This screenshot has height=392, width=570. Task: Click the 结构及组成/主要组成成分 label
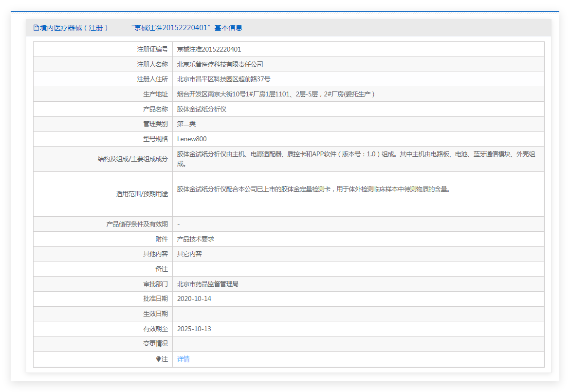133,159
